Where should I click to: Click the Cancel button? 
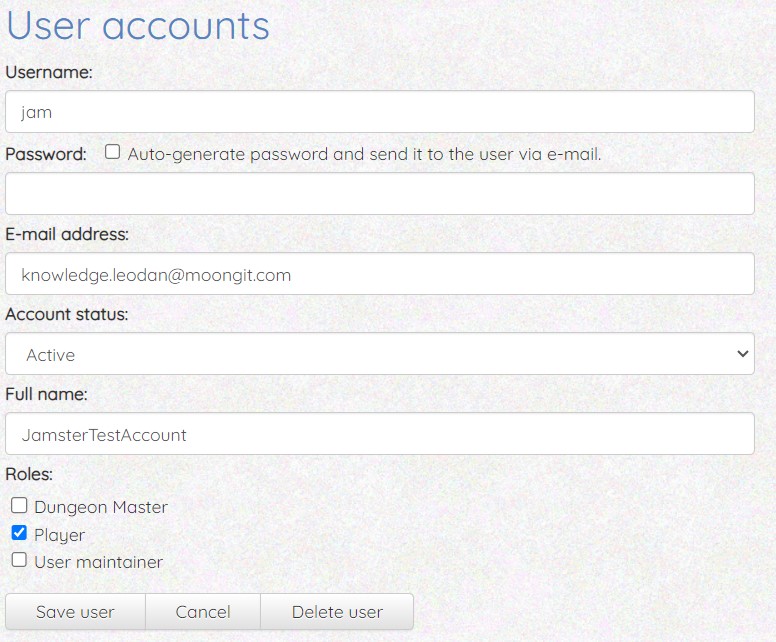203,612
